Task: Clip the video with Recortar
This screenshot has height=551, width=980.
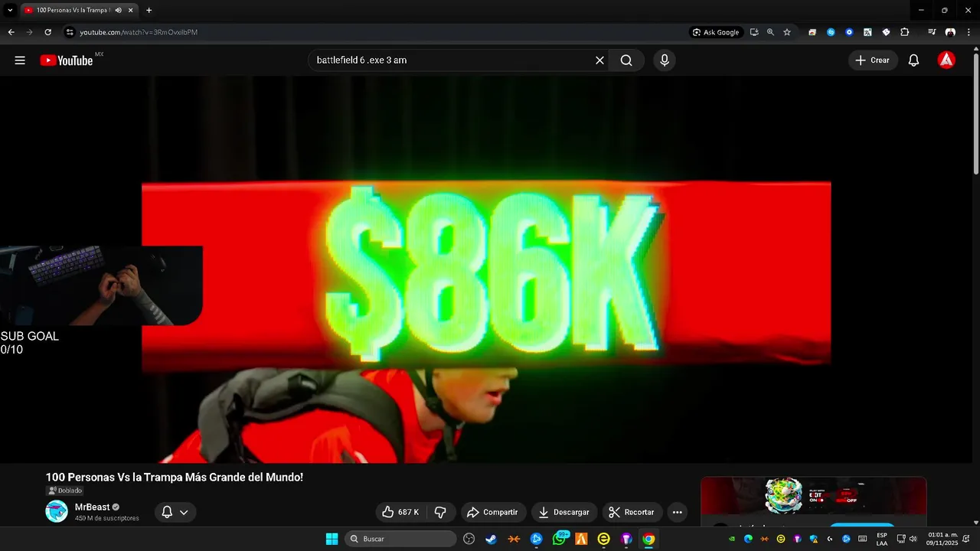Action: (632, 512)
